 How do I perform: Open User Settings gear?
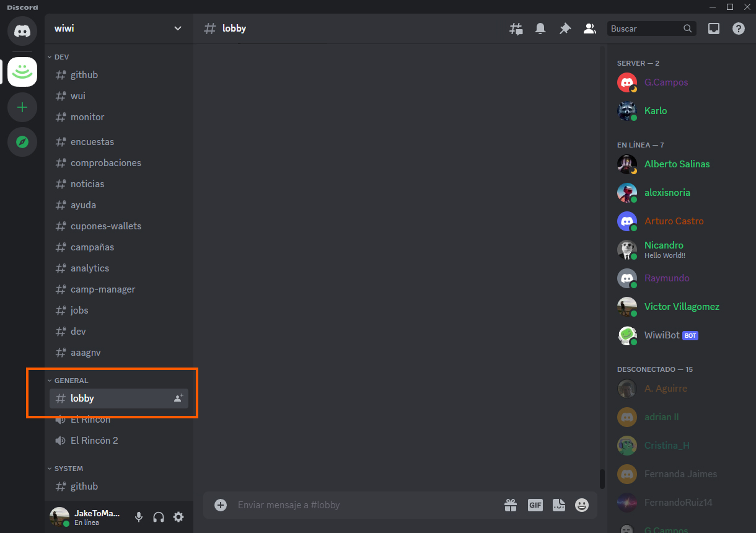click(178, 517)
